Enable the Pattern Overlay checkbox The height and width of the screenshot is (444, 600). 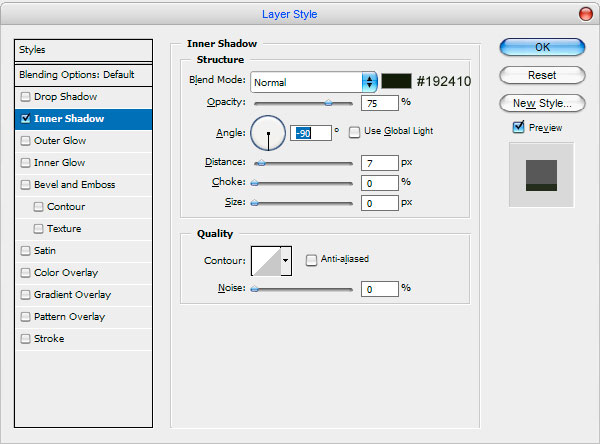pyautogui.click(x=25, y=317)
